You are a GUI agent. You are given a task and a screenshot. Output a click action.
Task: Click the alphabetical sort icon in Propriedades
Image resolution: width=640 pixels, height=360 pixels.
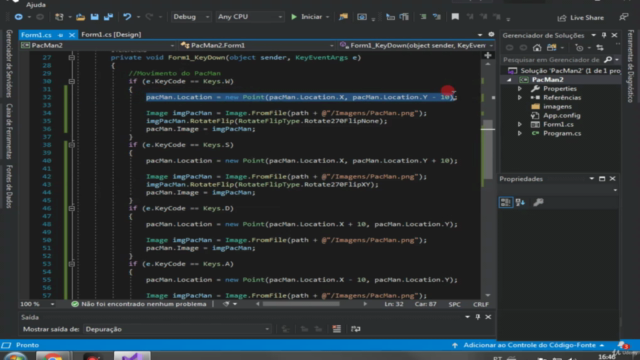(x=520, y=202)
